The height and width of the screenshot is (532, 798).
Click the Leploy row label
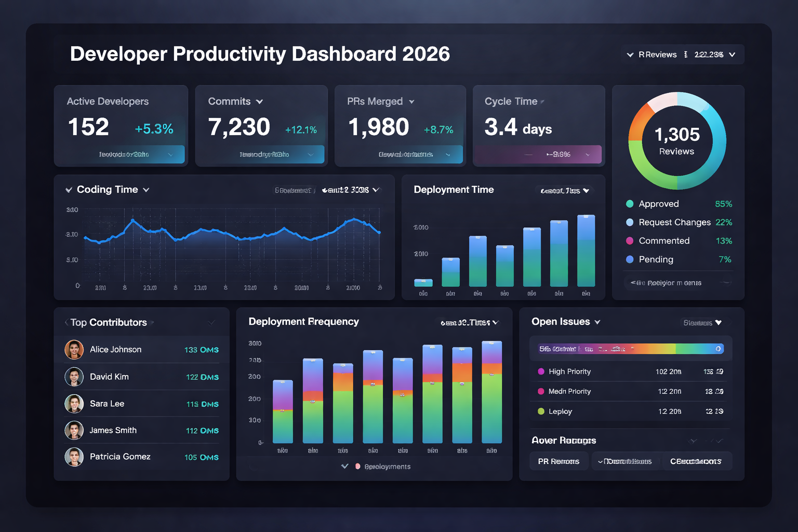560,411
